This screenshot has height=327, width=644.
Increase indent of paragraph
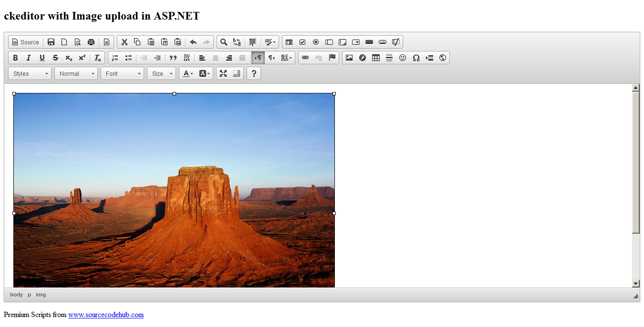point(157,58)
